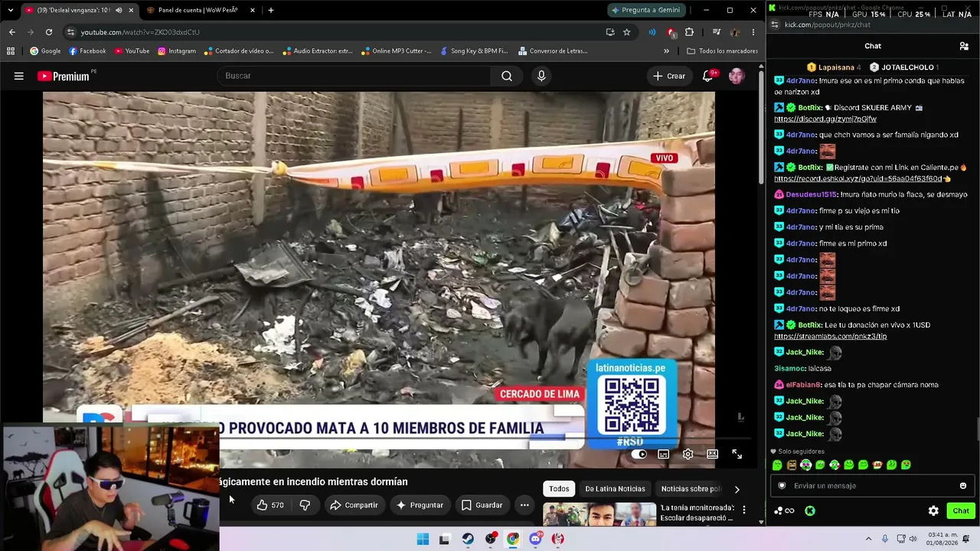Screen dimensions: 980x551
Task: Switch the player to theater mode
Action: [713, 455]
